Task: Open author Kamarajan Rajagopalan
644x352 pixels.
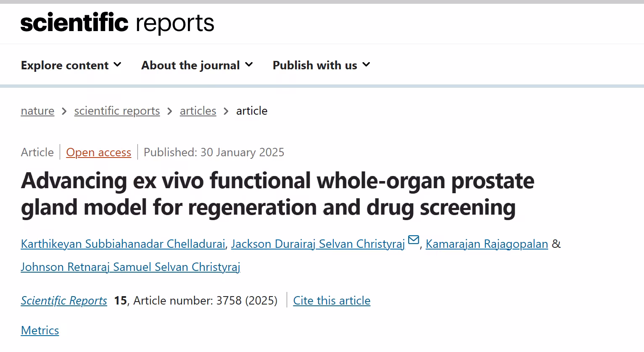Action: point(487,244)
